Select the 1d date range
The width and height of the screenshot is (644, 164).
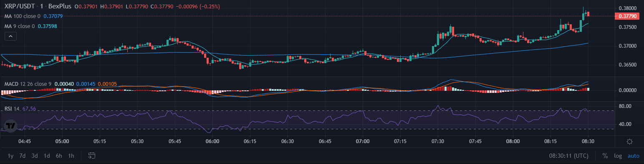47,156
